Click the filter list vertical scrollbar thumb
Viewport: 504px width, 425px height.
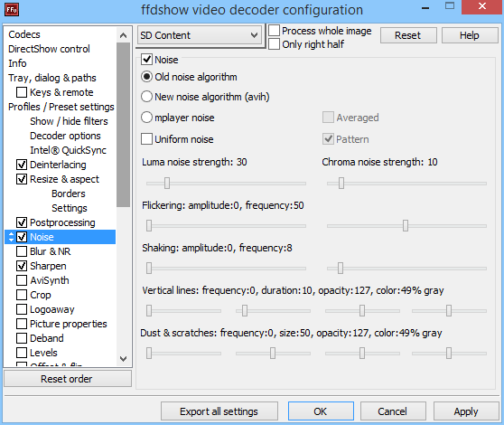point(123,125)
